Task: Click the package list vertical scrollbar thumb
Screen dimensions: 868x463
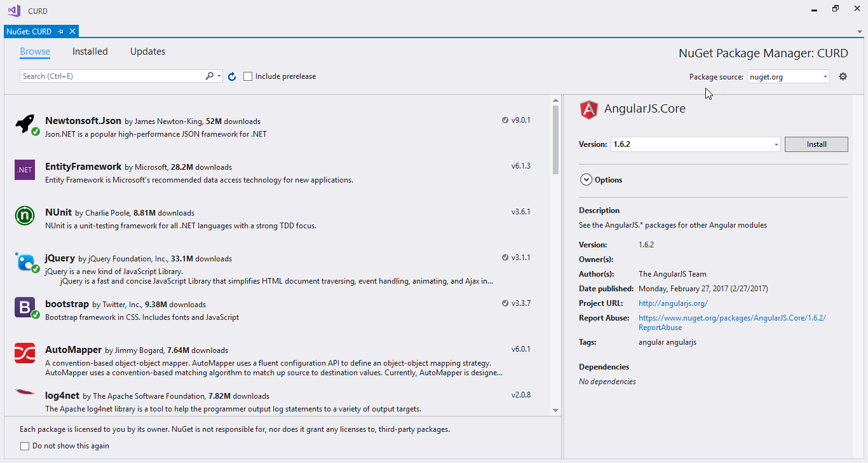Action: [556, 140]
